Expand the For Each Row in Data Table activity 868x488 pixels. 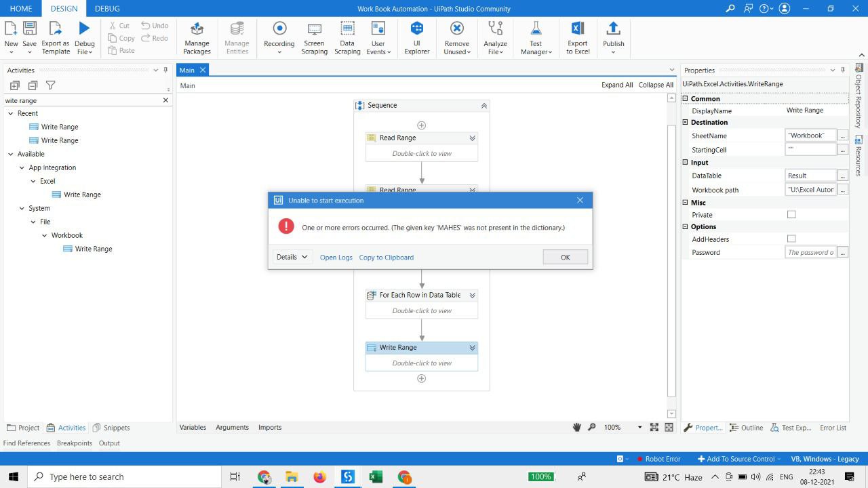(473, 296)
